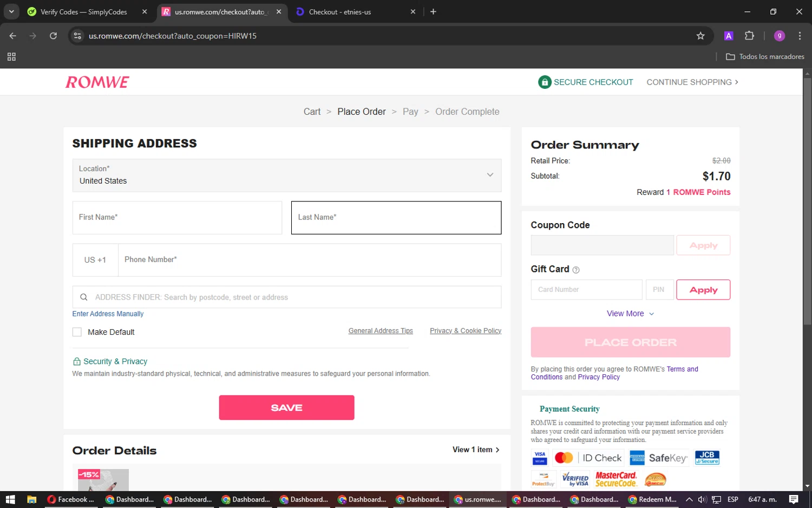
Task: Click the SAVE address button
Action: (286, 407)
